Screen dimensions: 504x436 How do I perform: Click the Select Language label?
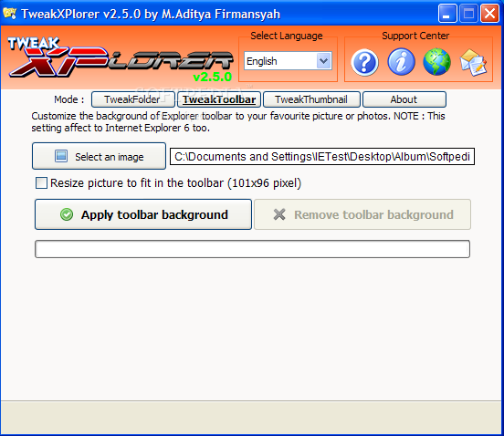287,36
